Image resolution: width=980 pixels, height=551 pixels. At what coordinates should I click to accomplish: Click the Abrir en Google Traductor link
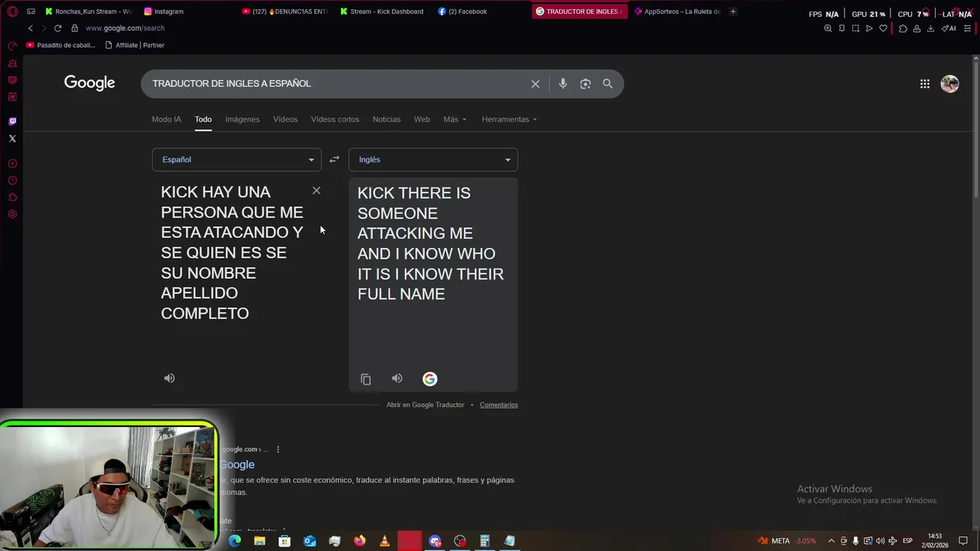[425, 405]
